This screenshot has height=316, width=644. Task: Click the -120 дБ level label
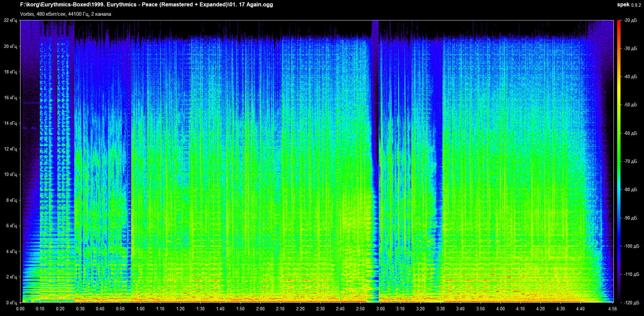point(632,303)
